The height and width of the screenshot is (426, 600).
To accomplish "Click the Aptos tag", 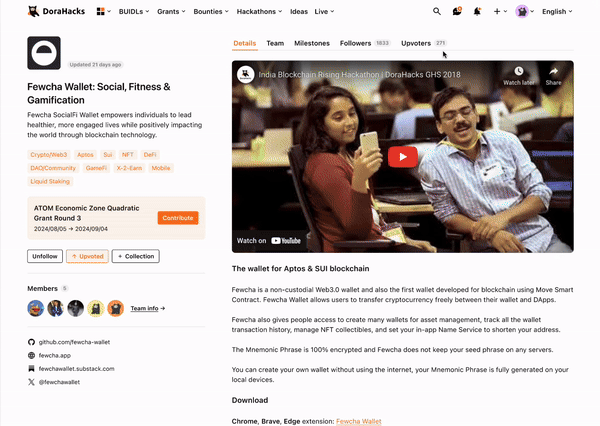I will 85,155.
